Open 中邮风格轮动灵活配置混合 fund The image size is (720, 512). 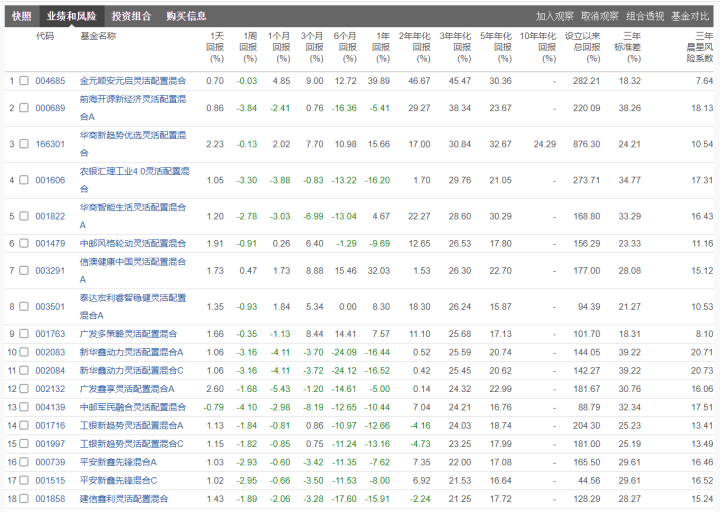click(133, 243)
